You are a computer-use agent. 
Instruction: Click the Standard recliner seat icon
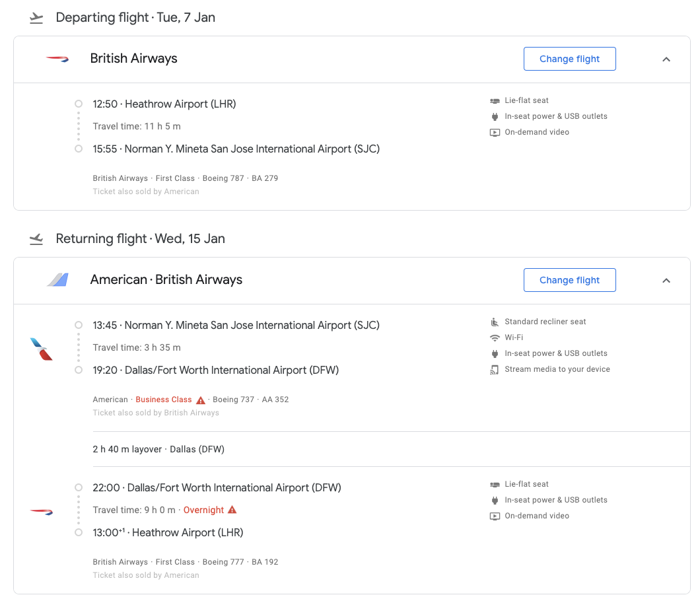click(x=495, y=322)
